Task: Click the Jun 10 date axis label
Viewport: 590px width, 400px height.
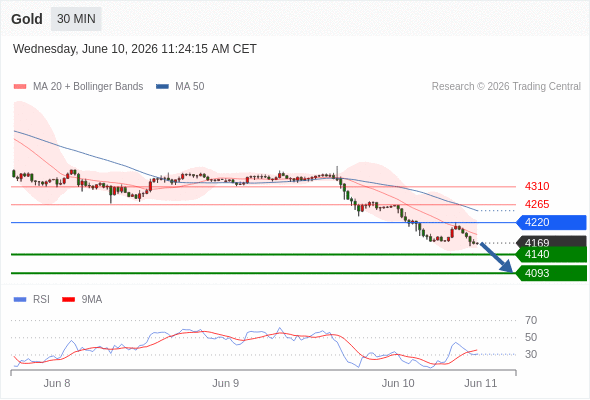Action: point(398,383)
